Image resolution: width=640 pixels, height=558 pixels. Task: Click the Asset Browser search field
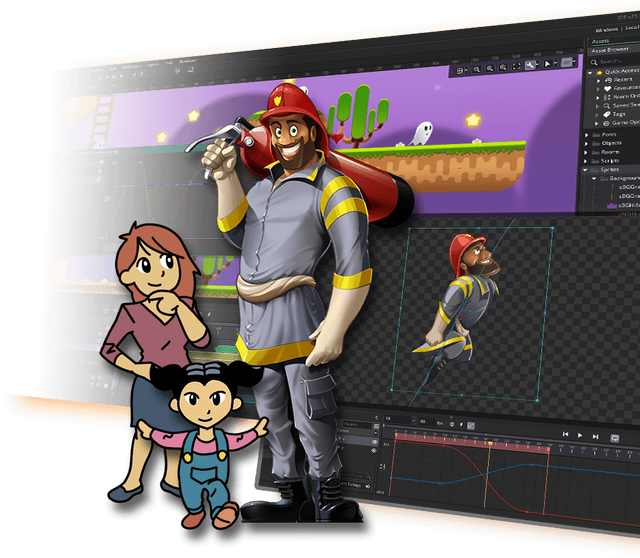(614, 62)
